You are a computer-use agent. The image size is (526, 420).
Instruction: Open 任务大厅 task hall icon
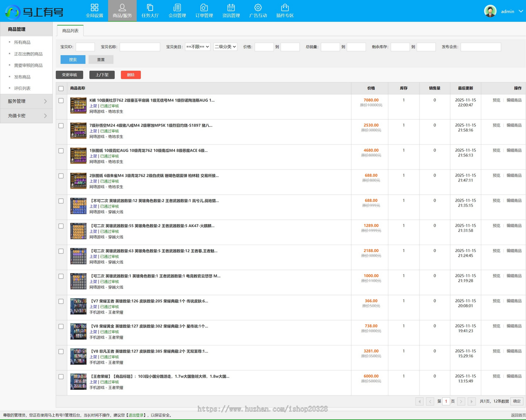150,7
